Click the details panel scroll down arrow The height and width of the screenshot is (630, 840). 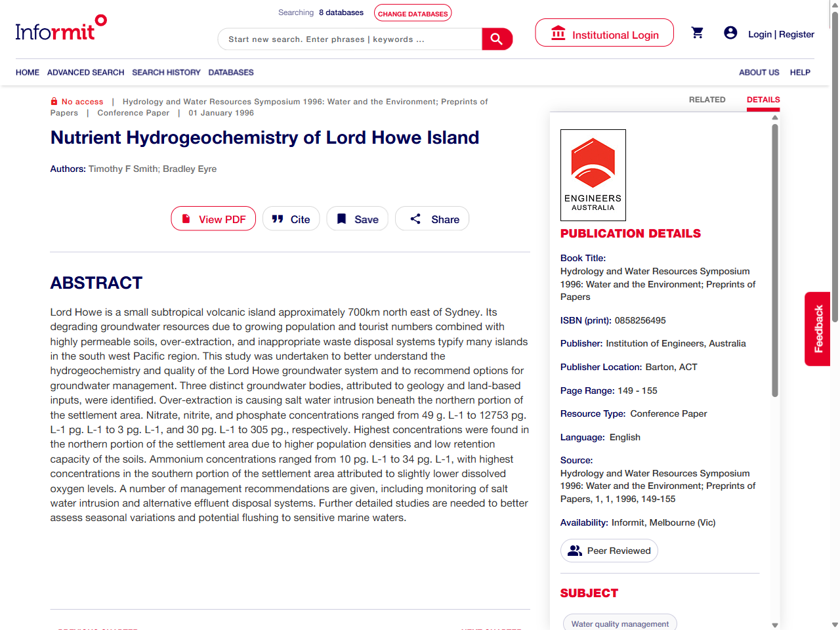pos(775,625)
